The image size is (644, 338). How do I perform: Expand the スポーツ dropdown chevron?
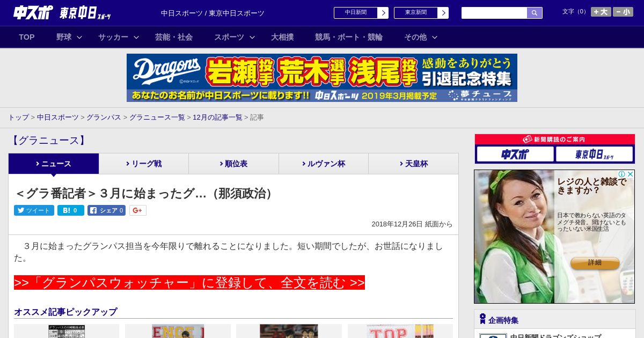coord(252,37)
